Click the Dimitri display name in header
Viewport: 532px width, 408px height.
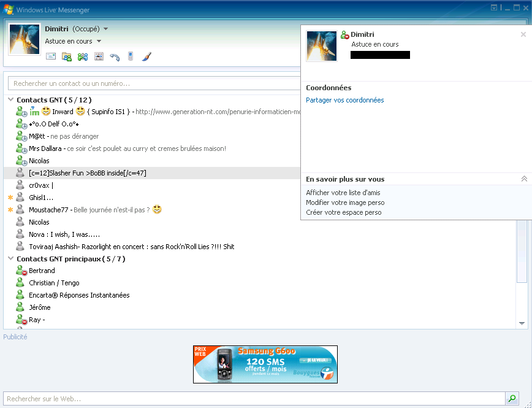click(56, 29)
